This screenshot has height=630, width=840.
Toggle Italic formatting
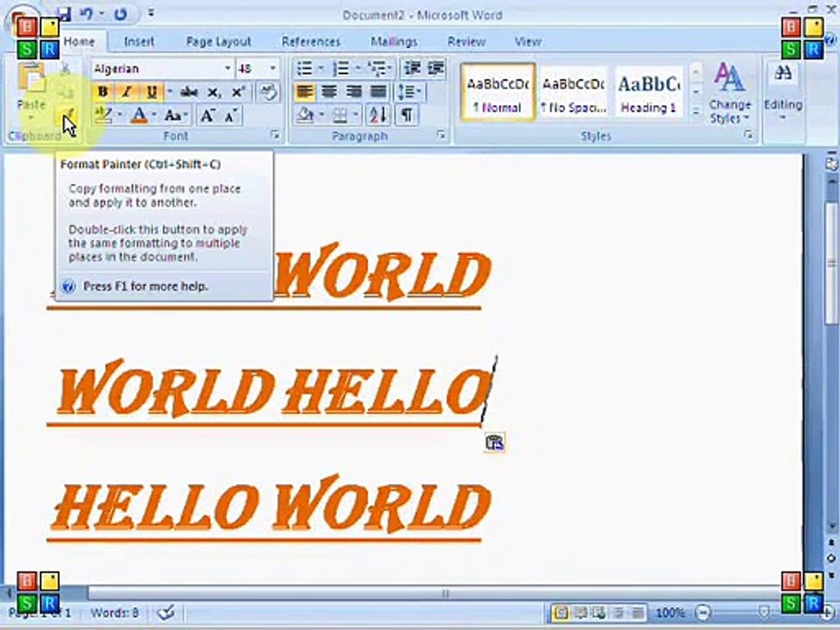[126, 92]
